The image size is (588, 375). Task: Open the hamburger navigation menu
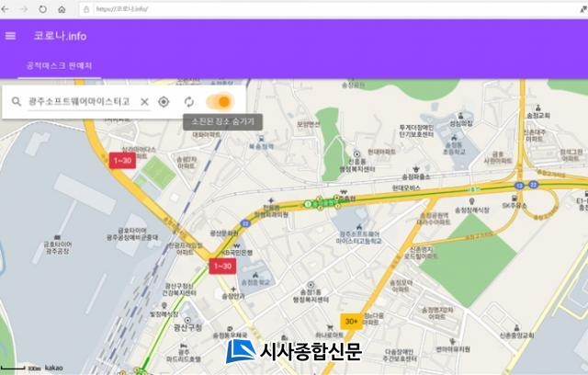click(11, 36)
